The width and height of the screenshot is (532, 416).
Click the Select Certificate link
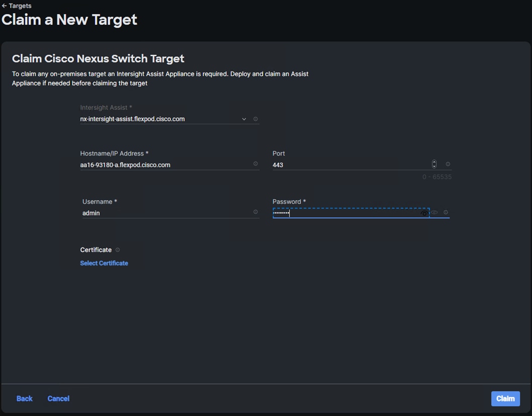104,263
